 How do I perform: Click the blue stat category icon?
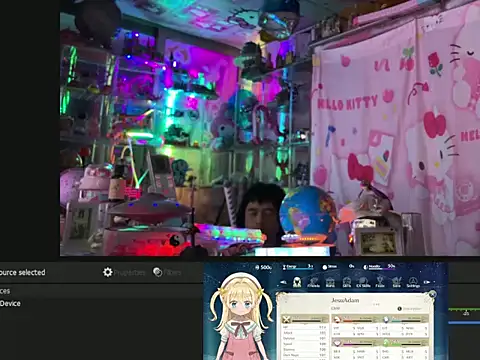click(386, 319)
